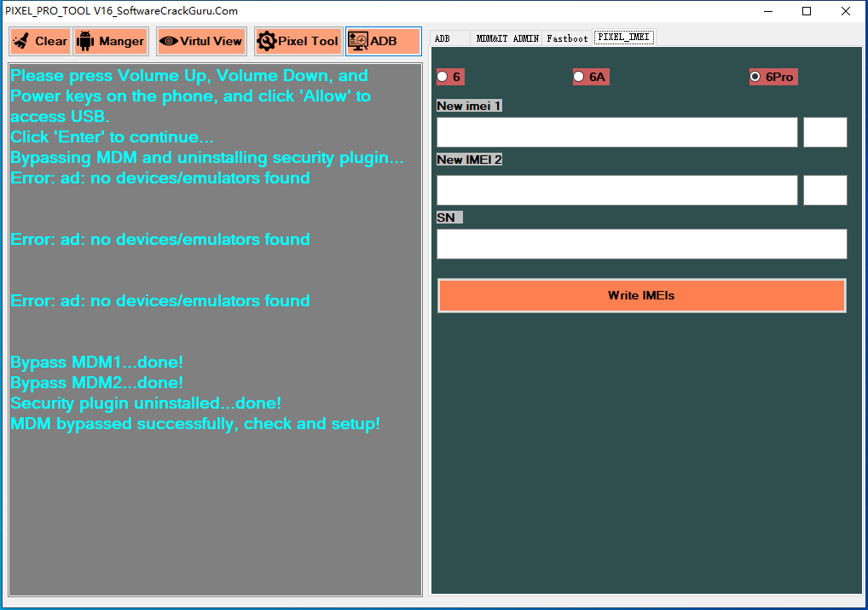Image resolution: width=868 pixels, height=610 pixels.
Task: Click the small box beside New imei 1
Action: 825,132
